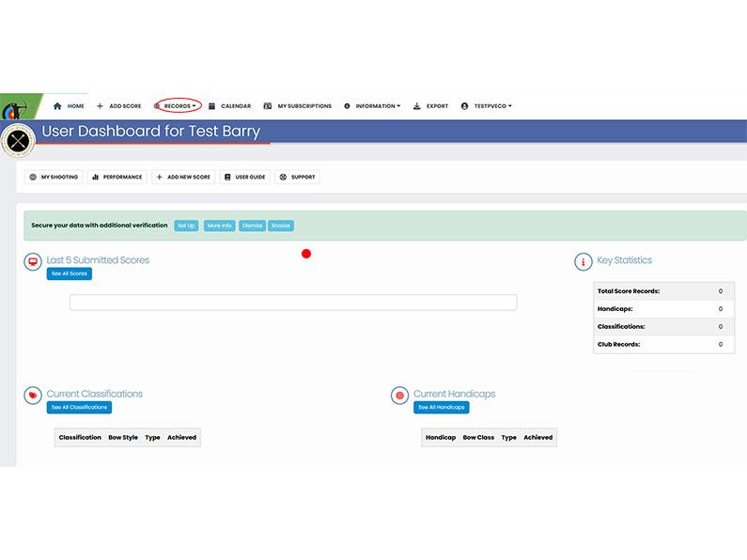Click See All Handicaps button
The image size is (747, 560).
click(441, 408)
